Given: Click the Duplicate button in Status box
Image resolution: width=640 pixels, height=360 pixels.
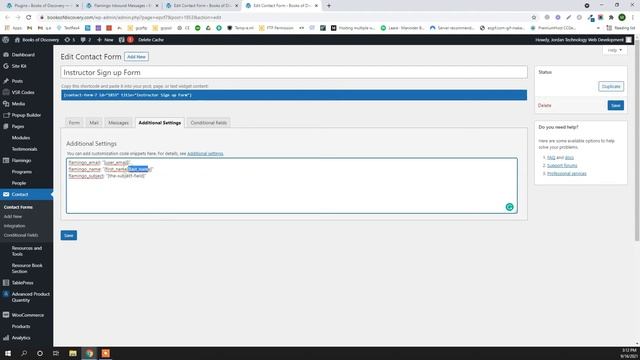Looking at the screenshot, I should pyautogui.click(x=611, y=87).
